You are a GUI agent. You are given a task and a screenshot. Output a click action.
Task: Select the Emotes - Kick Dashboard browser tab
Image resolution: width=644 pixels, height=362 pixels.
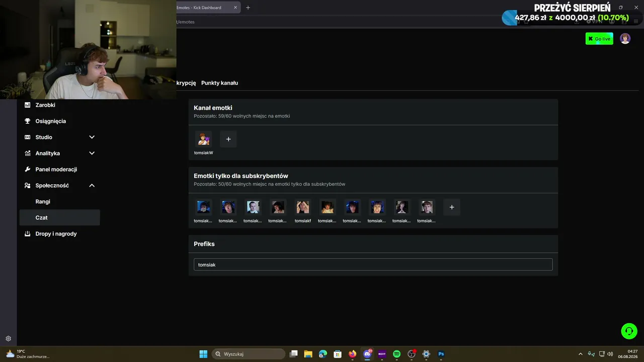point(207,8)
